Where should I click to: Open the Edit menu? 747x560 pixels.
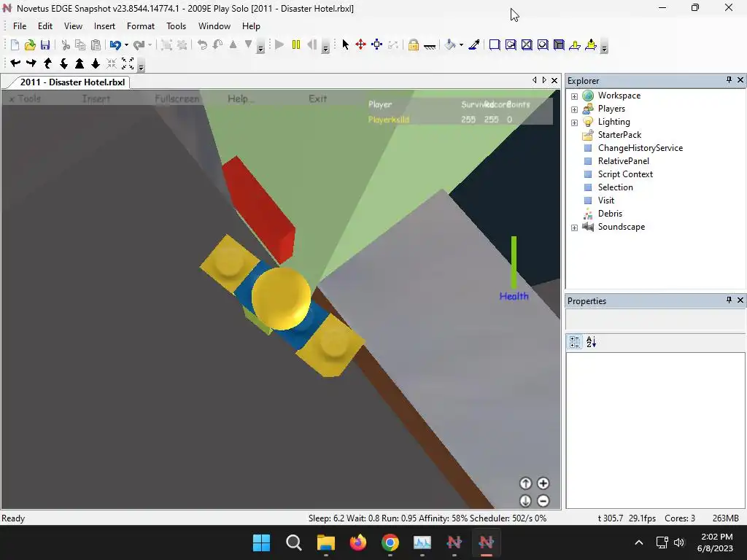[x=45, y=26]
